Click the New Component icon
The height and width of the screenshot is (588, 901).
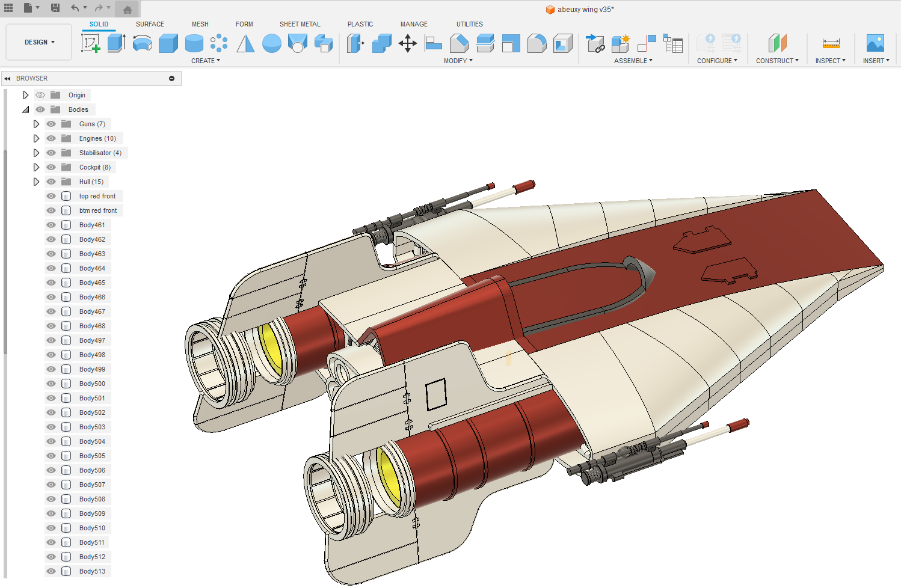620,43
